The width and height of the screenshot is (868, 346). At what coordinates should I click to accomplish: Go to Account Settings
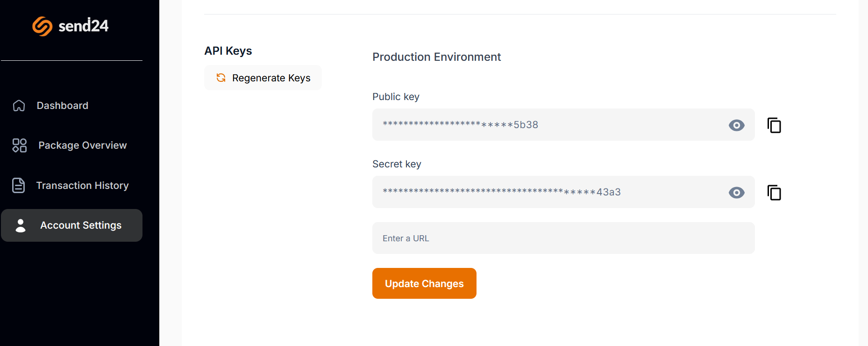coord(80,225)
